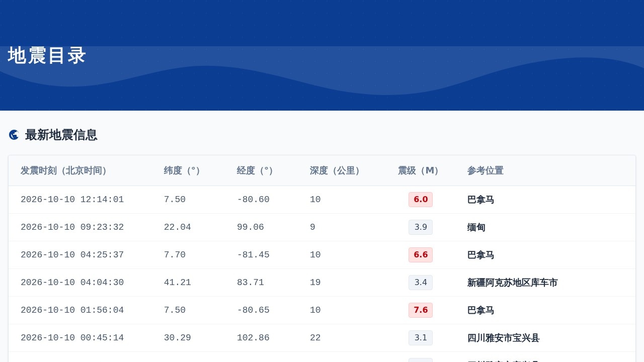Click depth value 9 in 缅甸 row
This screenshot has width=644, height=362.
click(313, 227)
